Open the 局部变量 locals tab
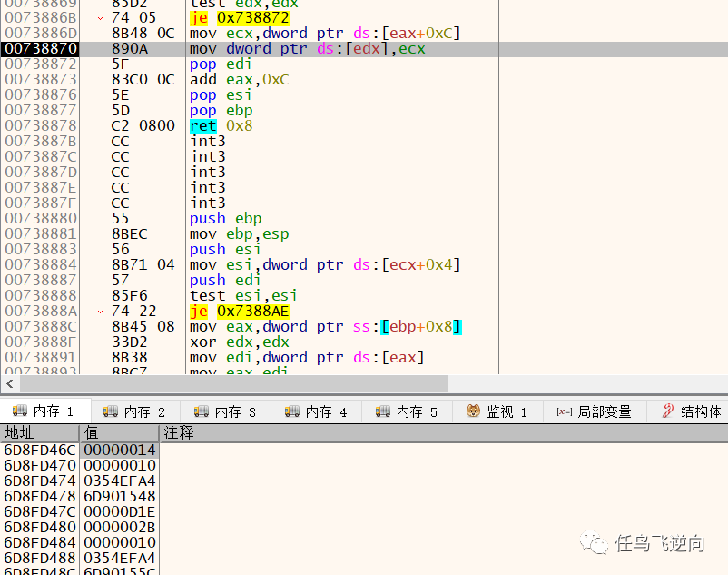Image resolution: width=728 pixels, height=575 pixels. click(x=595, y=411)
